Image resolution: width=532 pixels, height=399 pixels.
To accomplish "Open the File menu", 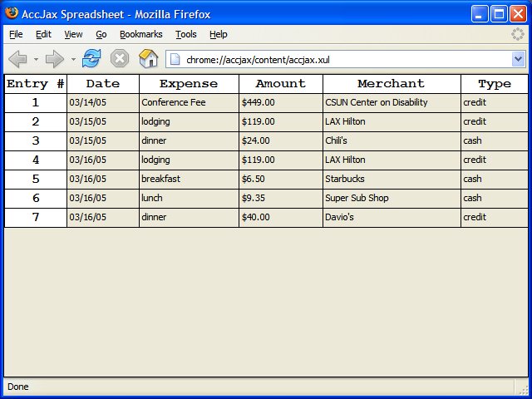I will 16,34.
